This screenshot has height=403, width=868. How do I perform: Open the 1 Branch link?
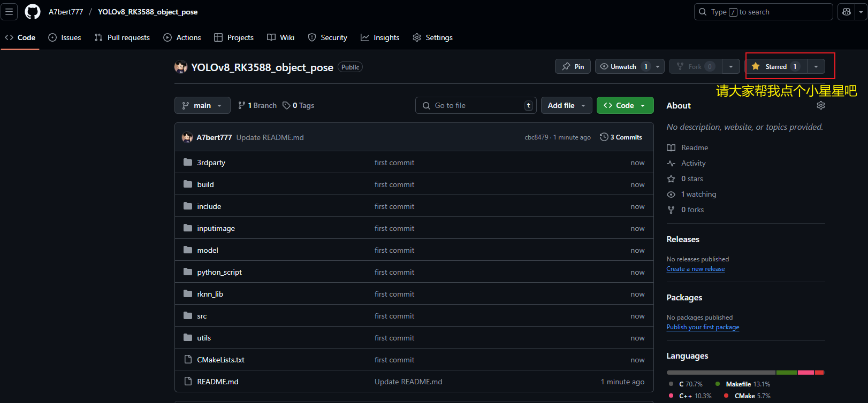257,105
